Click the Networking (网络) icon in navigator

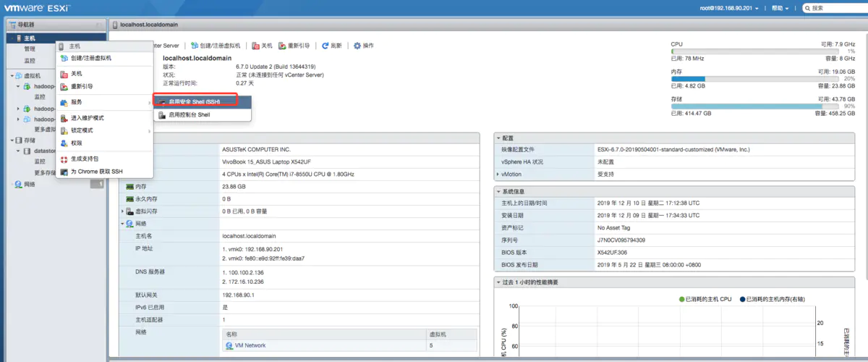18,184
